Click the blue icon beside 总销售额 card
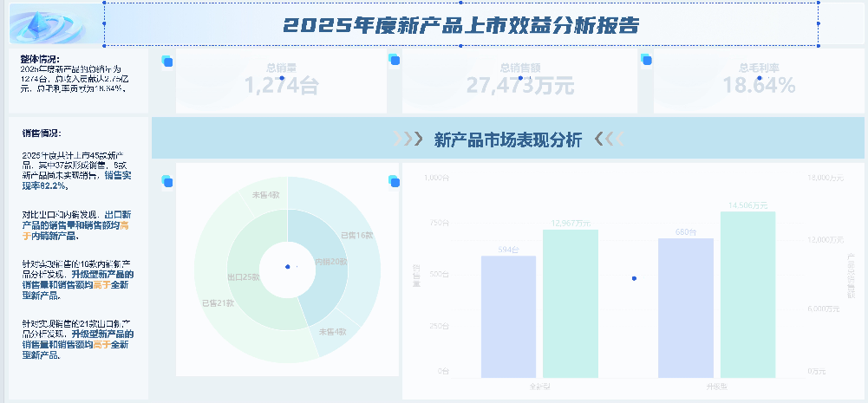This screenshot has width=868, height=403. [x=395, y=61]
